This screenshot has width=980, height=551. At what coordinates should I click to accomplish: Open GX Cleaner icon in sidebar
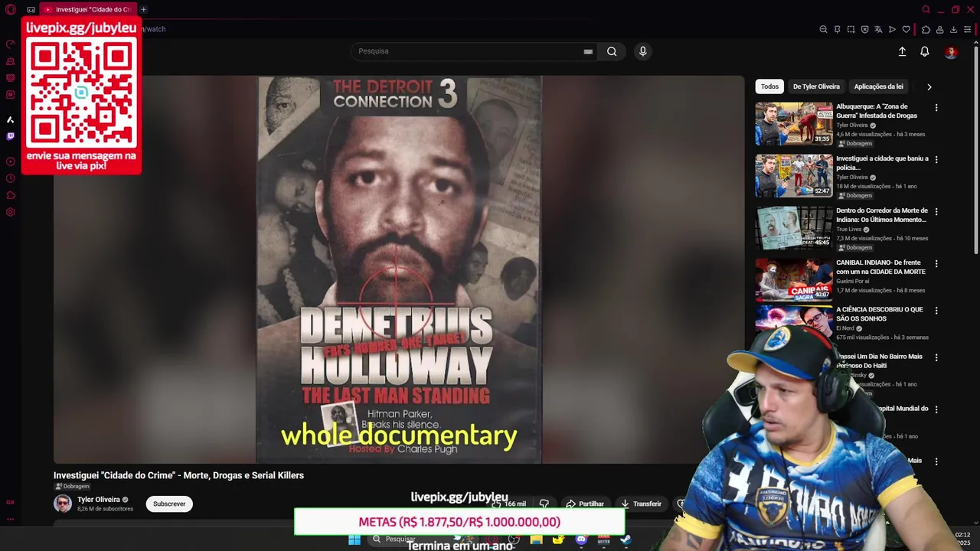11,61
